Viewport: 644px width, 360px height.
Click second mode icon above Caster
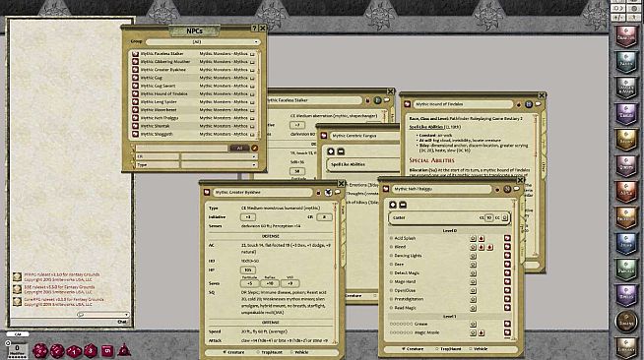(403, 205)
